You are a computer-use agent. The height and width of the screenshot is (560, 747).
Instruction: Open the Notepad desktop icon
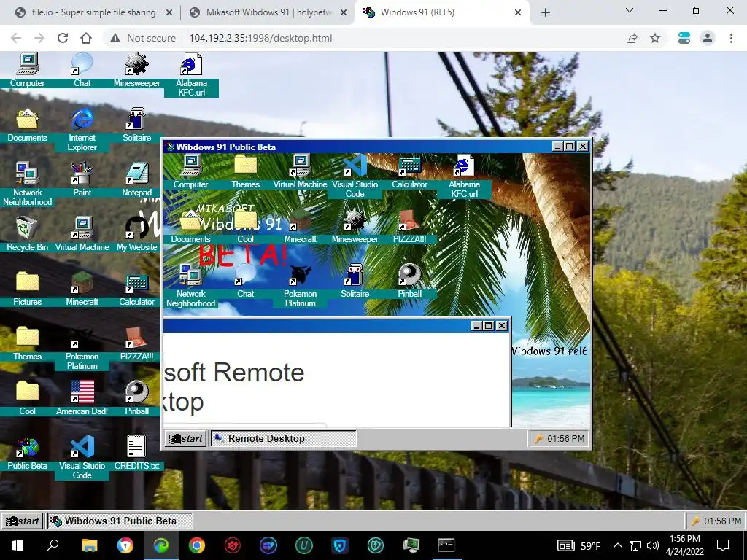pyautogui.click(x=136, y=179)
